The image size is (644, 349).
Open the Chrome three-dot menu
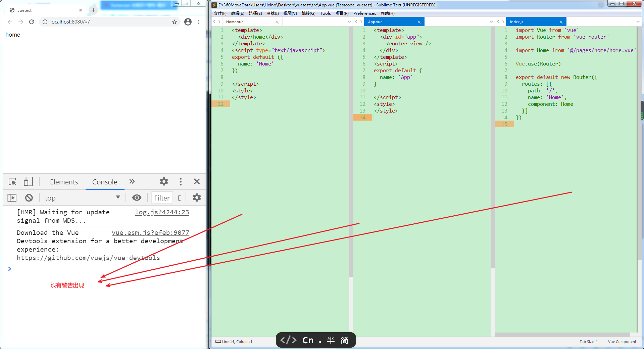coord(199,22)
